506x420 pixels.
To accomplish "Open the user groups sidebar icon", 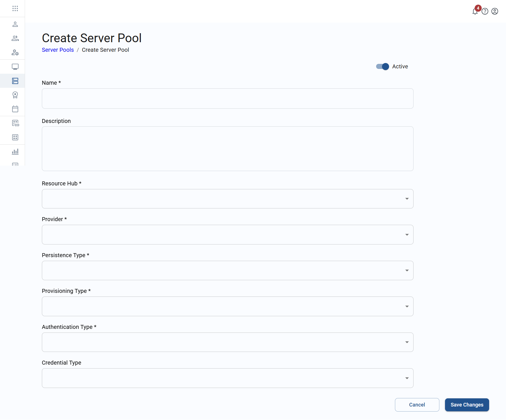I will (15, 38).
